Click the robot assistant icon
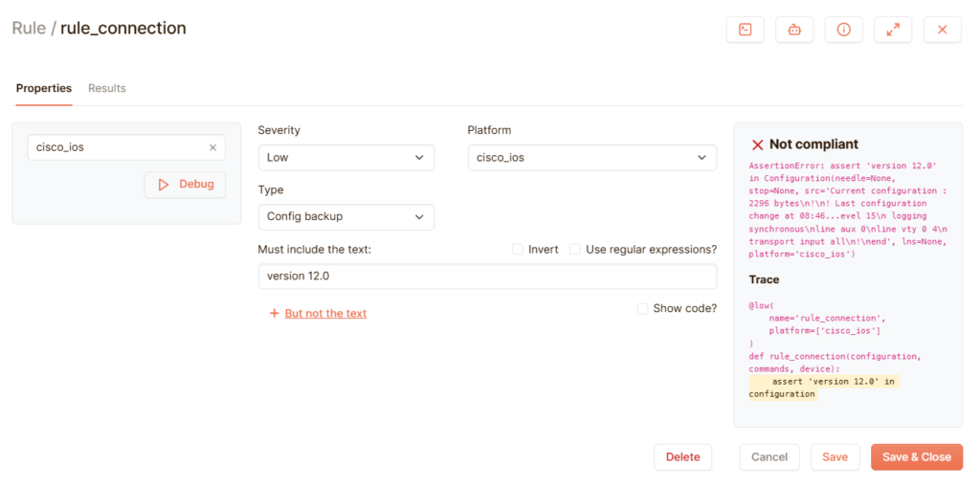Image resolution: width=980 pixels, height=488 pixels. [x=794, y=30]
